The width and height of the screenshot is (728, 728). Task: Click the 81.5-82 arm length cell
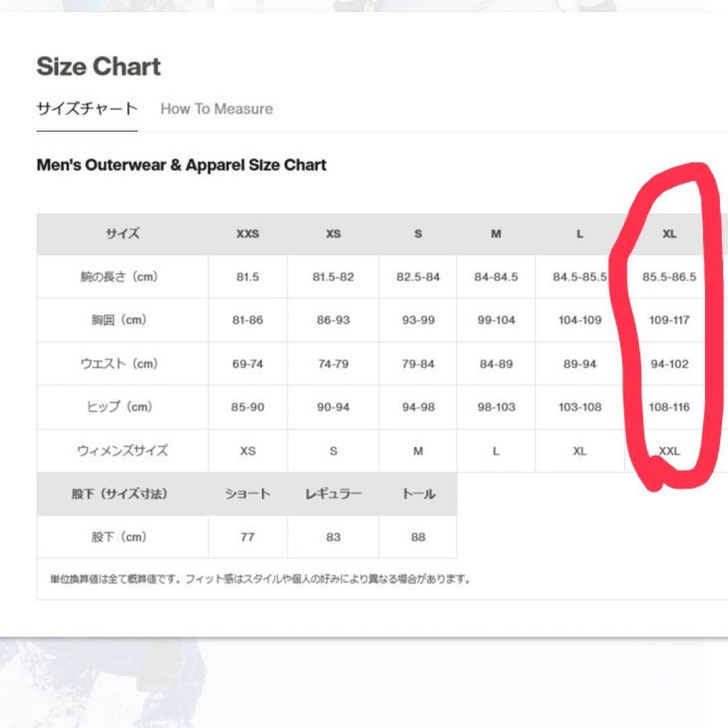(x=333, y=277)
